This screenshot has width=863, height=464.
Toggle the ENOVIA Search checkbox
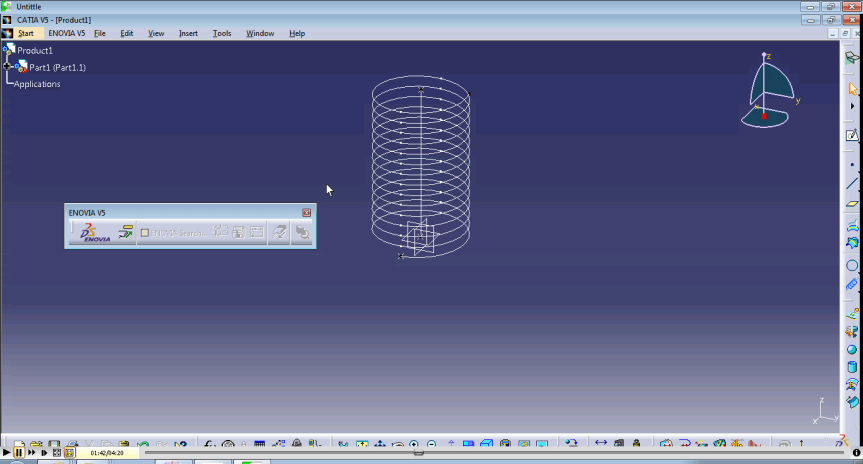click(x=145, y=233)
